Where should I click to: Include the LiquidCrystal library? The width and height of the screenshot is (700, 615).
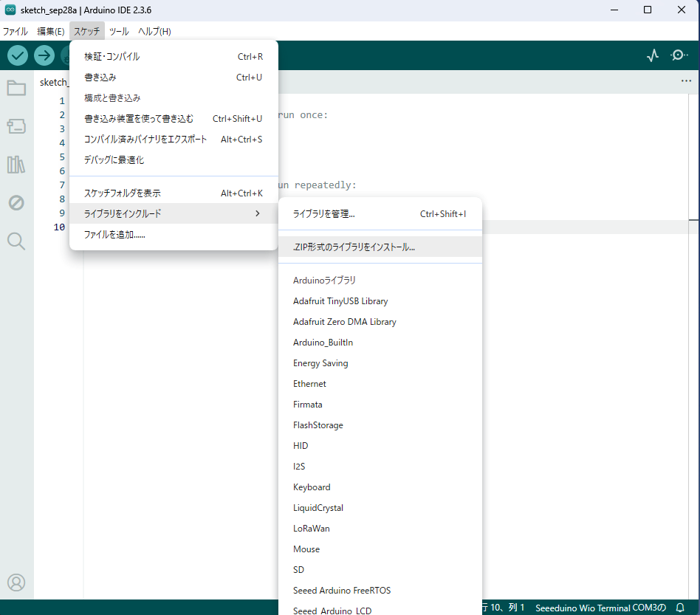(x=318, y=508)
